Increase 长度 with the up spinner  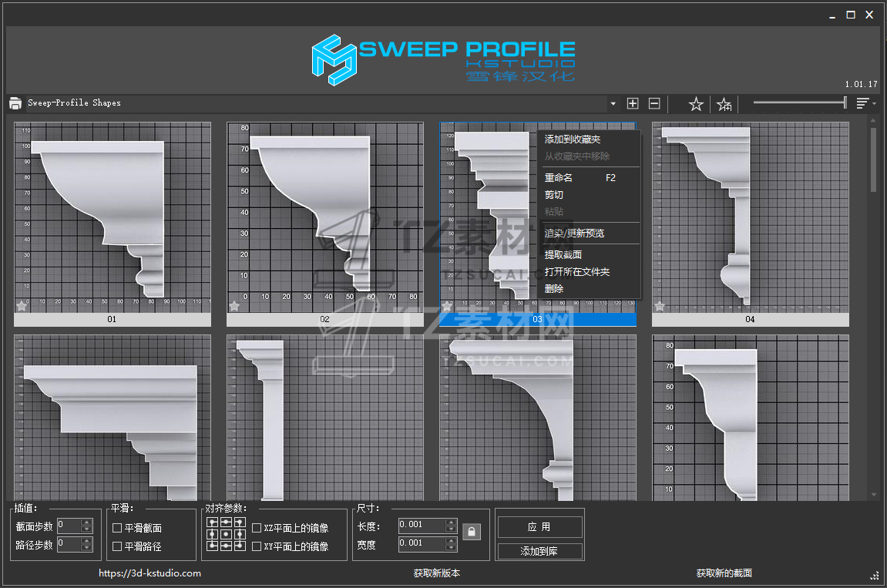coord(451,522)
